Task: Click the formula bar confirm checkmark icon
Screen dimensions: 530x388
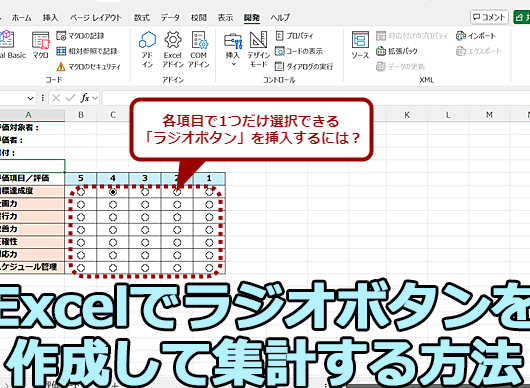Action: [x=70, y=98]
